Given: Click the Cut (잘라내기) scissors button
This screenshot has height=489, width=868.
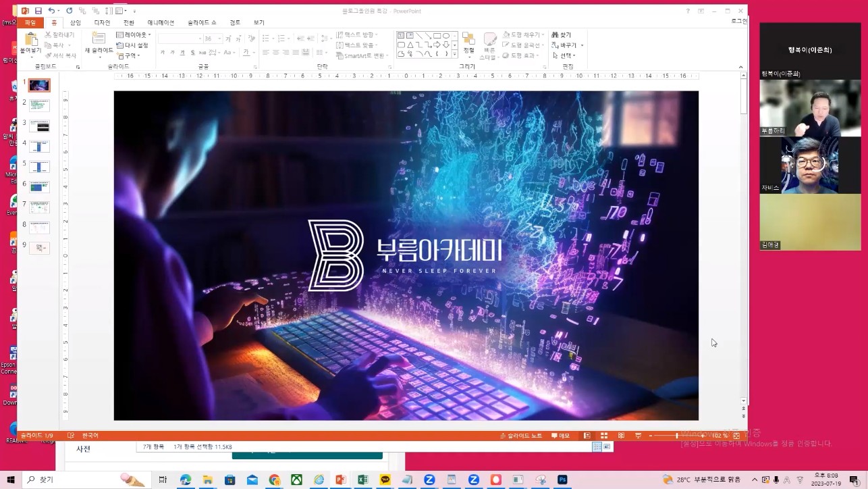Looking at the screenshot, I should [59, 34].
